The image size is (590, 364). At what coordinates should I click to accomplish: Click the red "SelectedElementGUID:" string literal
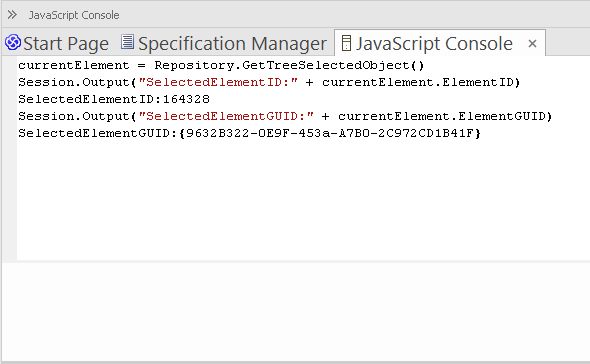click(226, 116)
